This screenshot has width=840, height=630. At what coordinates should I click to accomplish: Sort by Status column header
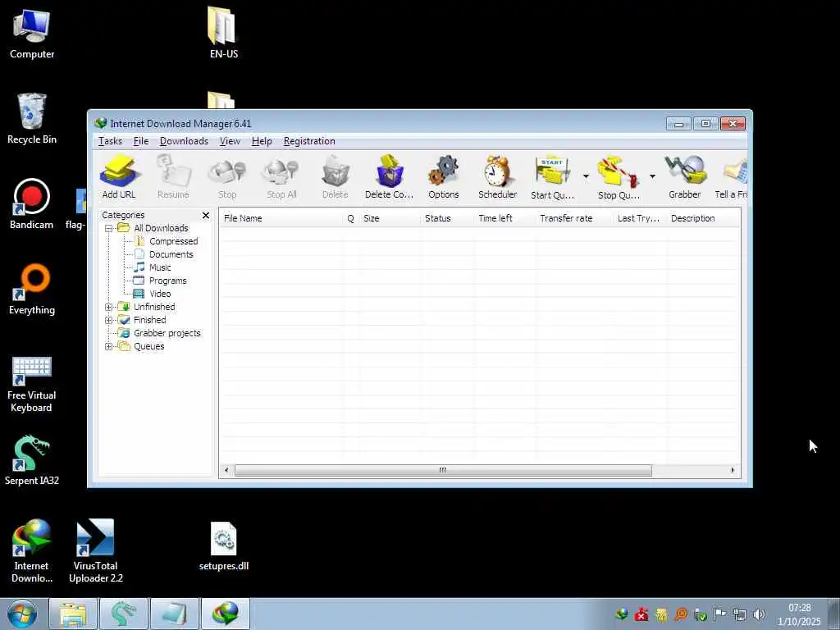click(x=447, y=218)
